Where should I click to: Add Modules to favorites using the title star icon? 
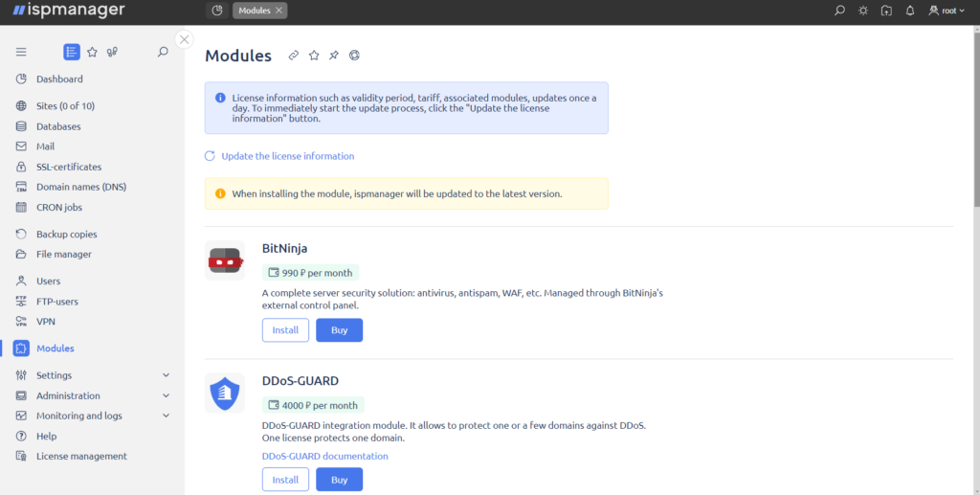click(314, 56)
